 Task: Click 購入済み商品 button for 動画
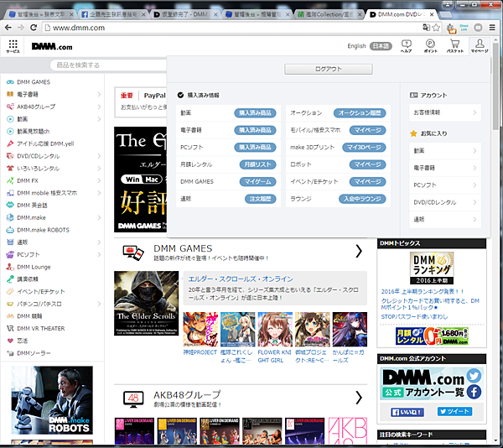pos(255,113)
